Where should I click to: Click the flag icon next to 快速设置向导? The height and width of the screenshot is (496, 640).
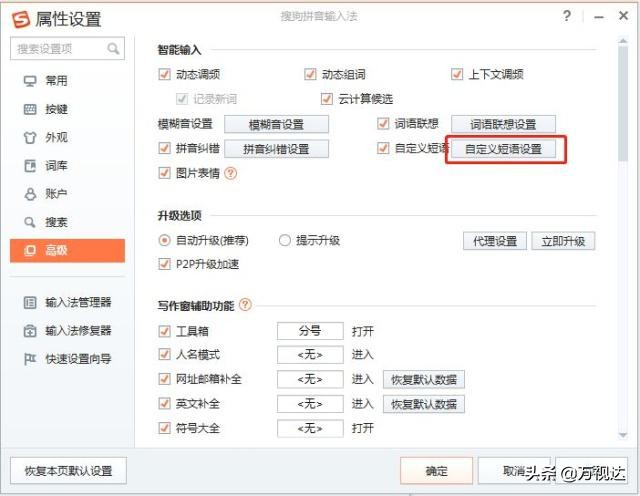click(30, 359)
